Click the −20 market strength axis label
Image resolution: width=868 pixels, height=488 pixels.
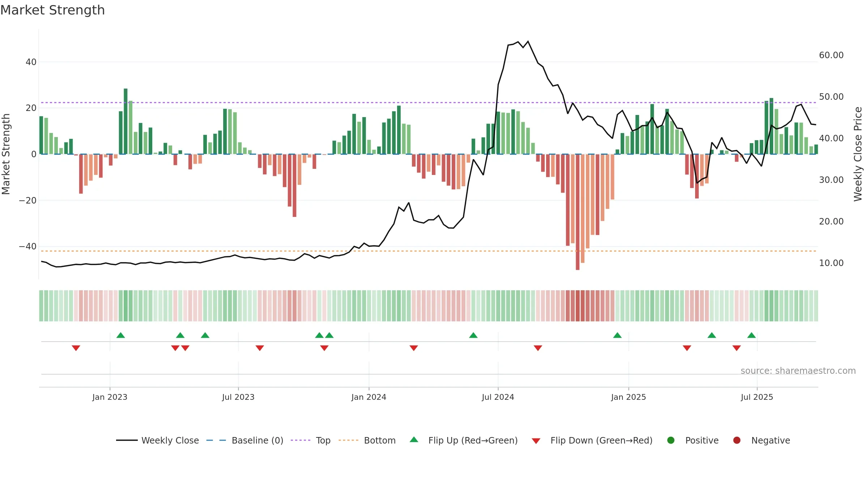(x=27, y=200)
